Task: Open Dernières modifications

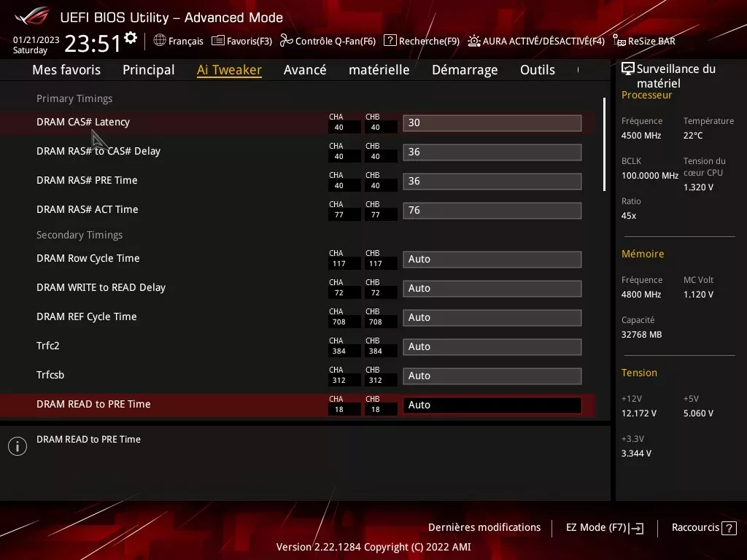Action: tap(484, 527)
